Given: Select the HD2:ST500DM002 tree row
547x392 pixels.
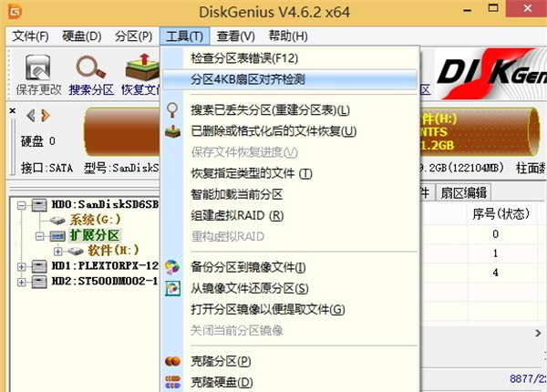Looking at the screenshot, I should 105,281.
